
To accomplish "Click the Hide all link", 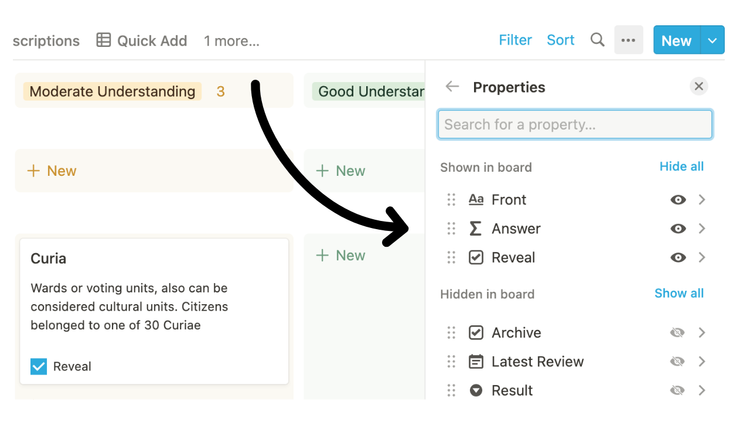I will [x=681, y=167].
